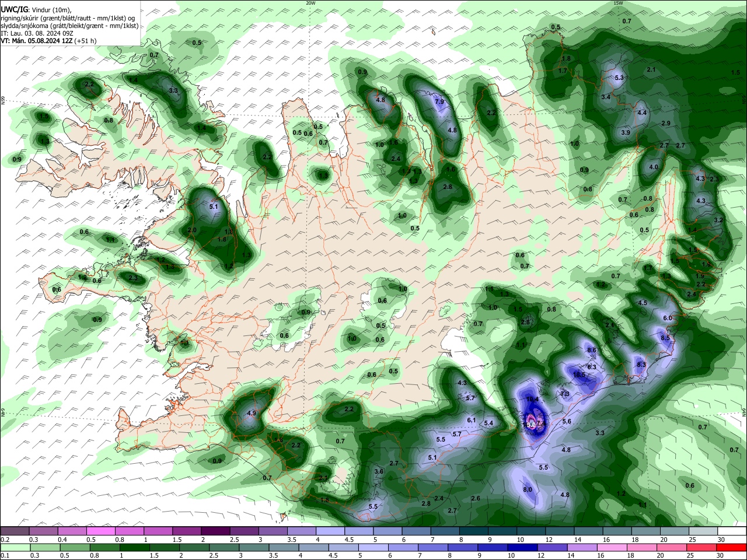Viewport: 747px width, 560px height.
Task: Click the pale green 0.1 swatch in lower legend
Action: pos(15,547)
